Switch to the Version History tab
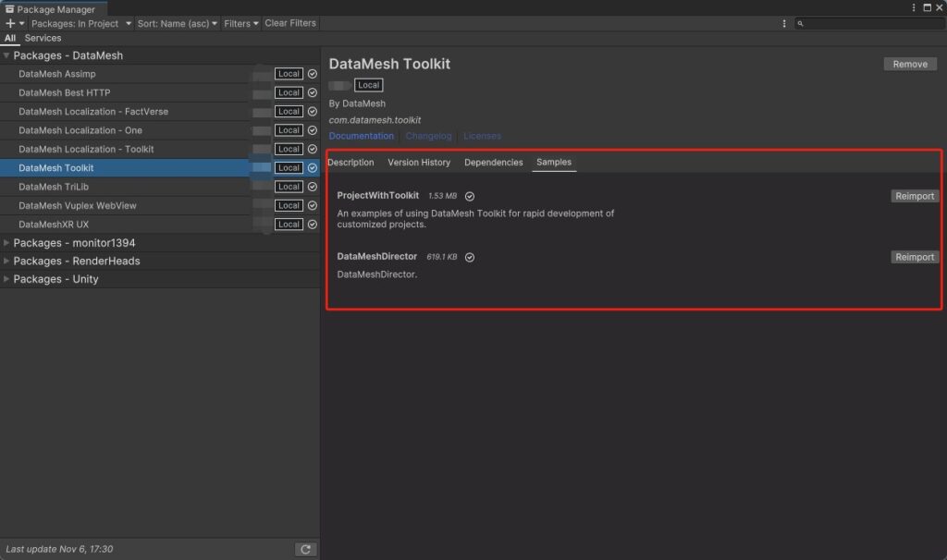 [419, 163]
